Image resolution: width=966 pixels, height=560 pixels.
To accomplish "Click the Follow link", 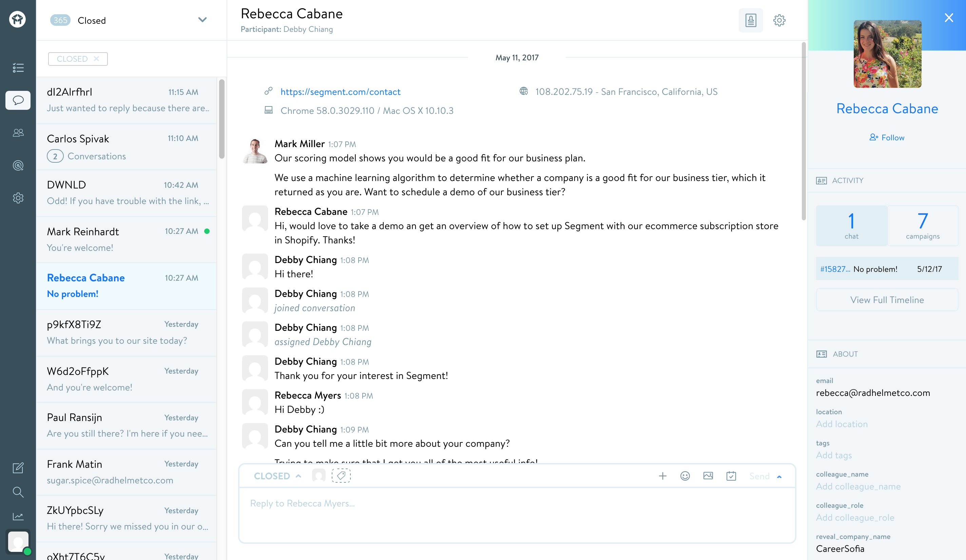I will [893, 138].
